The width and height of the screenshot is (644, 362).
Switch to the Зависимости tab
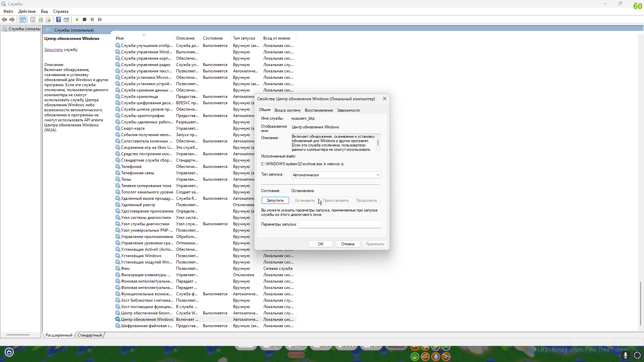click(x=348, y=110)
